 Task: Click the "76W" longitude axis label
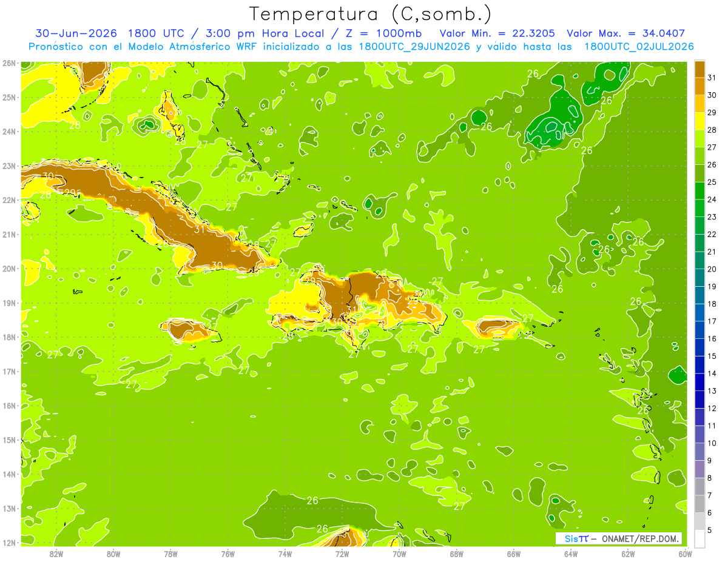pyautogui.click(x=228, y=554)
